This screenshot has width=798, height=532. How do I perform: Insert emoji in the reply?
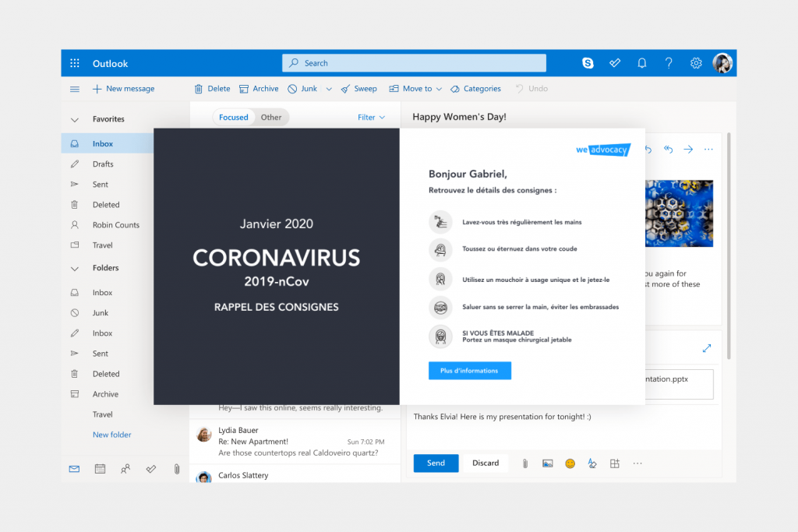tap(570, 463)
